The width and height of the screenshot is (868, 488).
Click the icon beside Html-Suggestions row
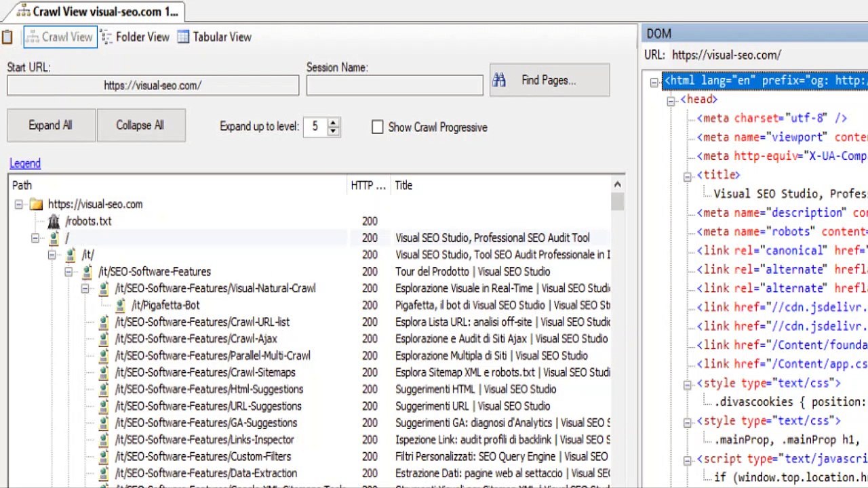pyautogui.click(x=104, y=389)
